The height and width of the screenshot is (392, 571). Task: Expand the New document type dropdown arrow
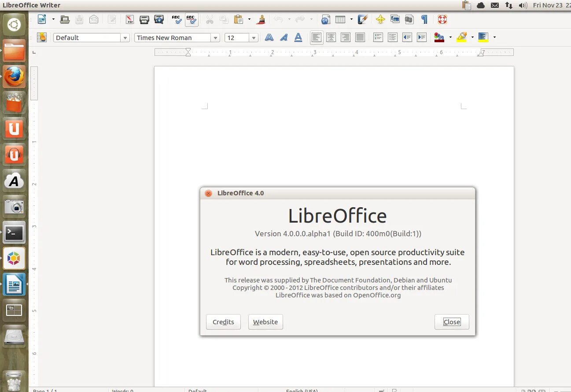[x=53, y=19]
